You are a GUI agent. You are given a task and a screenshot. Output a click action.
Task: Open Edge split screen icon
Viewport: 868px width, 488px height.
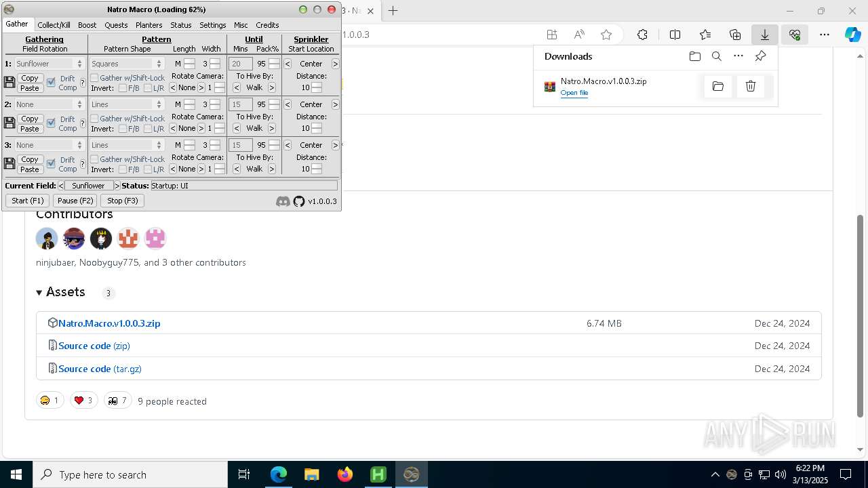[675, 35]
